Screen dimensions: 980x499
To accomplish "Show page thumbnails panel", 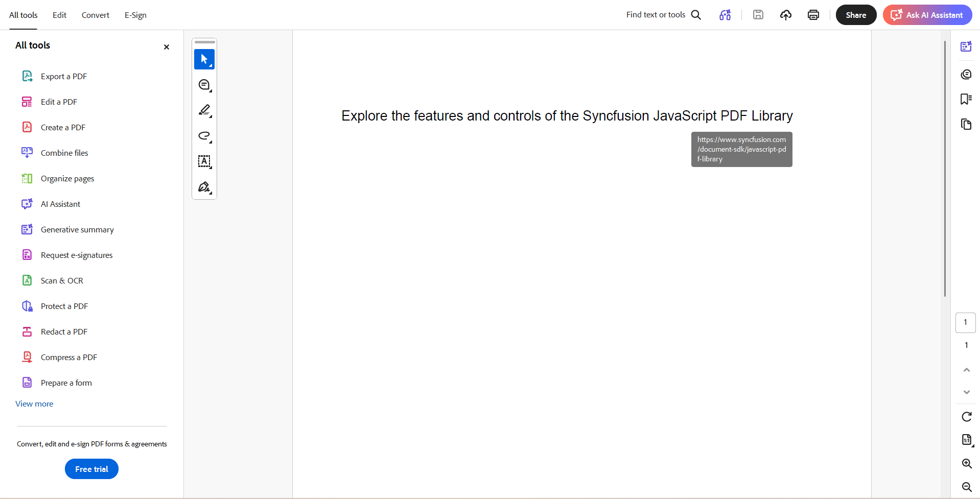I will pyautogui.click(x=966, y=124).
